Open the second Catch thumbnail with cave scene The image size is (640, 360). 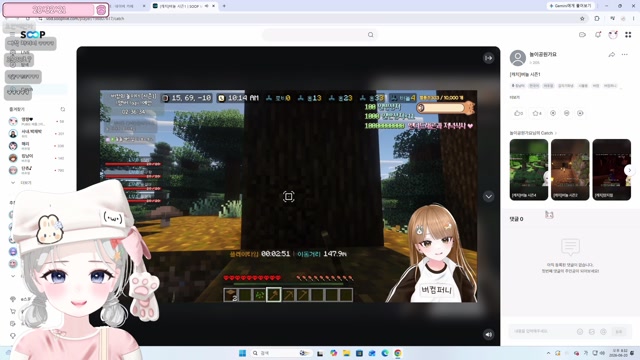click(570, 169)
